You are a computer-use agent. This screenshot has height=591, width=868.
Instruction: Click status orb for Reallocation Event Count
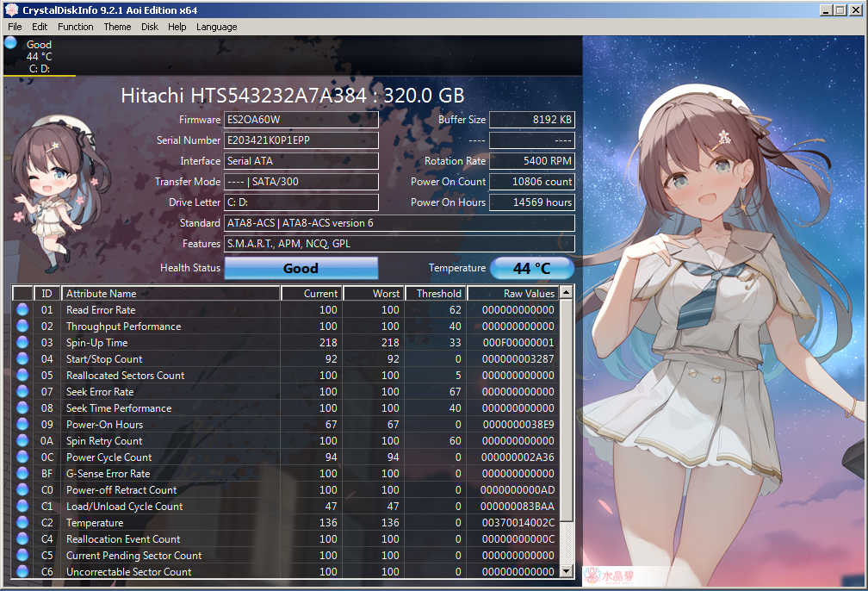pos(22,539)
